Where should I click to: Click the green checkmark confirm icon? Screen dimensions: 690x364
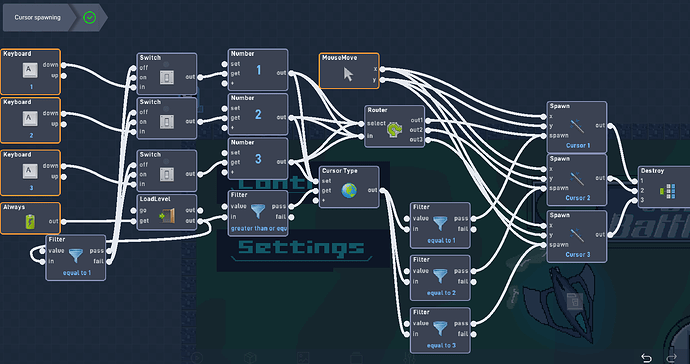[90, 18]
